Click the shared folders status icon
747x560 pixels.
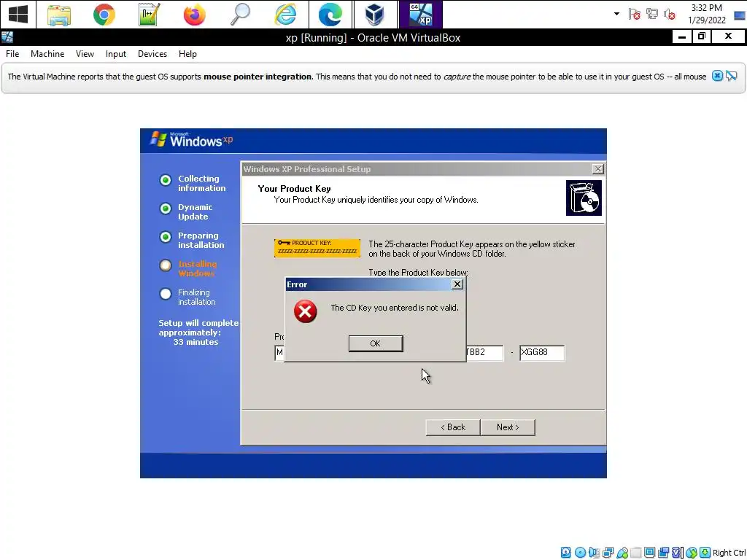click(x=635, y=553)
